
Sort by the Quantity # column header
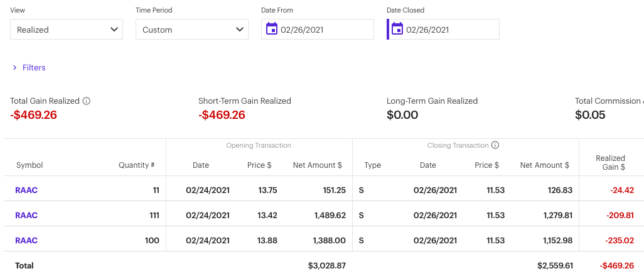(x=137, y=165)
